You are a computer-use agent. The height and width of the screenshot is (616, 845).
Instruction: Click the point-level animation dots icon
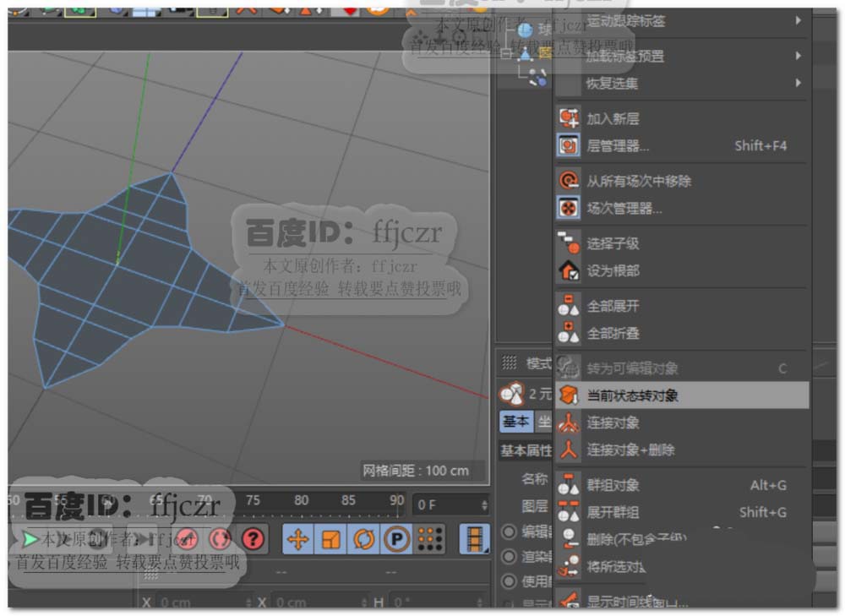click(430, 539)
